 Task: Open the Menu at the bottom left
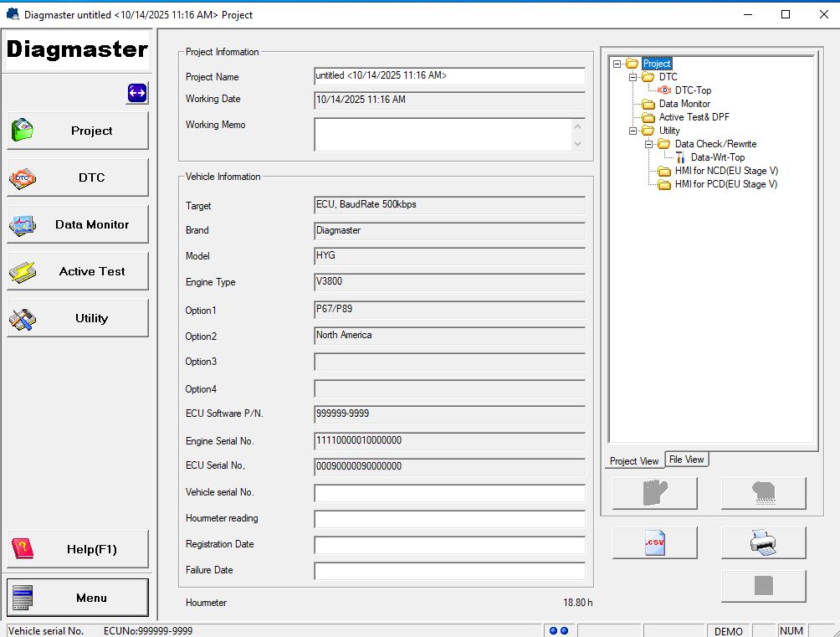77,598
